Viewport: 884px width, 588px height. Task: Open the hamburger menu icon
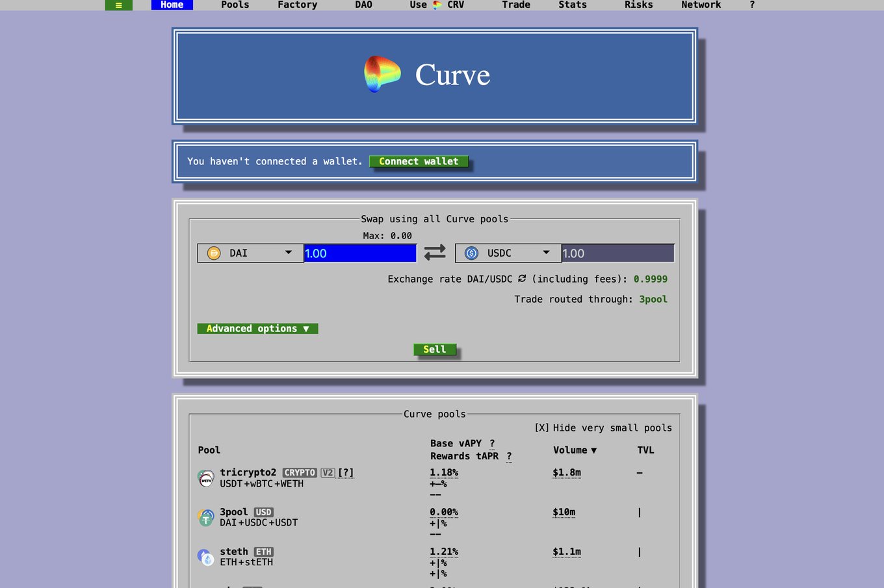coord(118,5)
